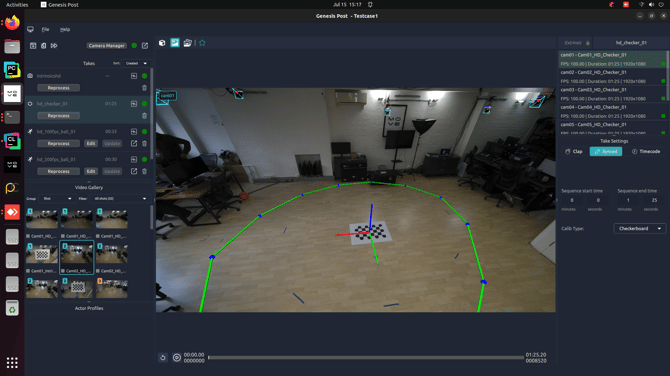Switch to the Extrinsic tab
The image size is (670, 376).
point(576,43)
